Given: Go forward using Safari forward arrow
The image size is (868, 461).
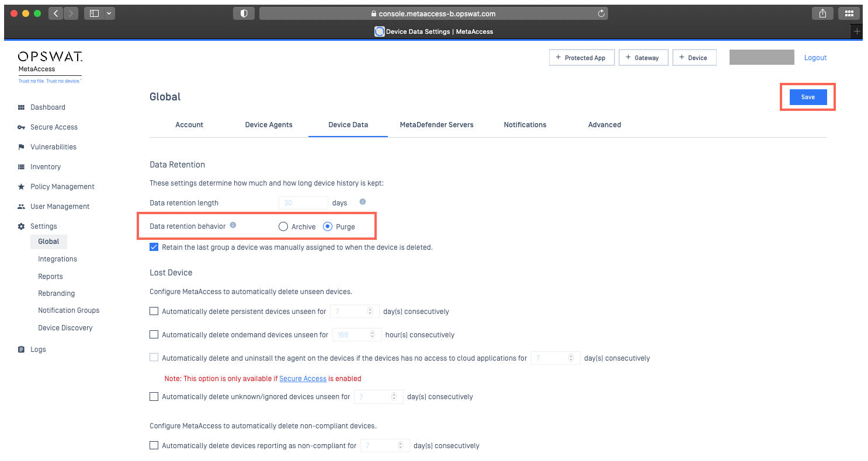Looking at the screenshot, I should (71, 13).
